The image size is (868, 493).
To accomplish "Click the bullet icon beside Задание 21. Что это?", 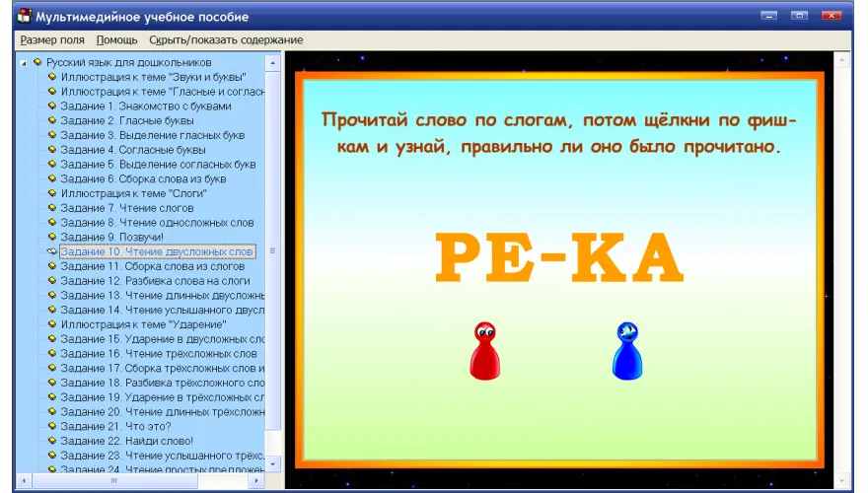I will [x=52, y=426].
